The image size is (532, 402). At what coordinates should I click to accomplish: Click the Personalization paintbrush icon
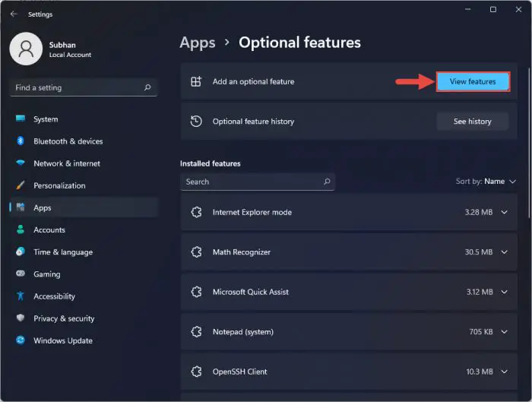21,185
